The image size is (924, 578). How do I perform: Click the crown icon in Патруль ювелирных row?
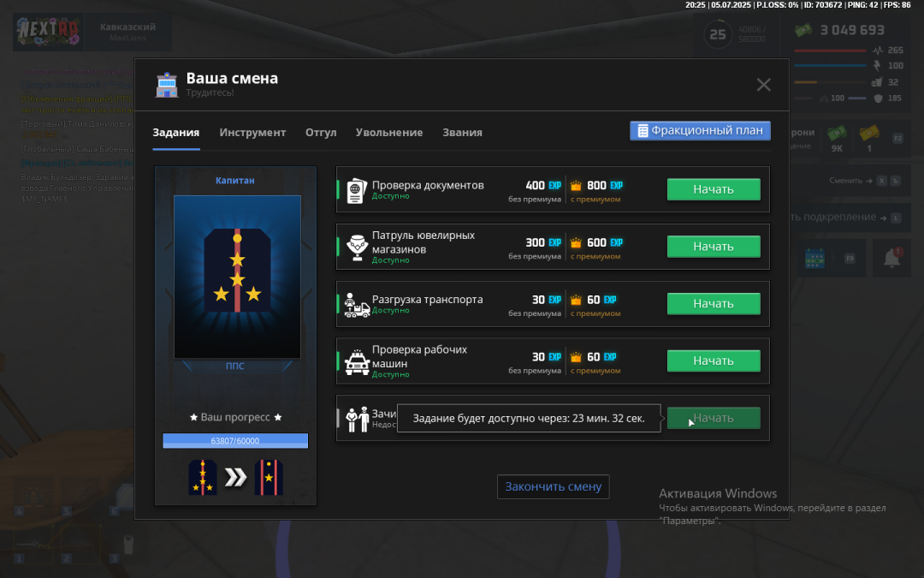point(576,243)
